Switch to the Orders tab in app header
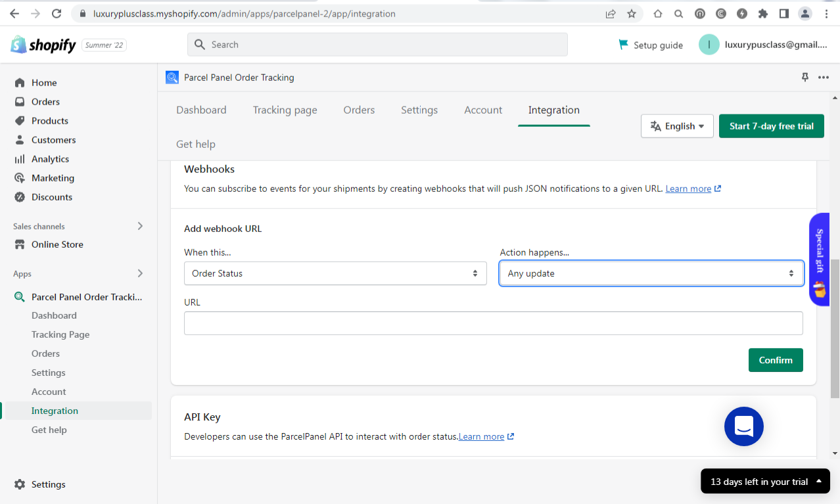 [x=359, y=110]
